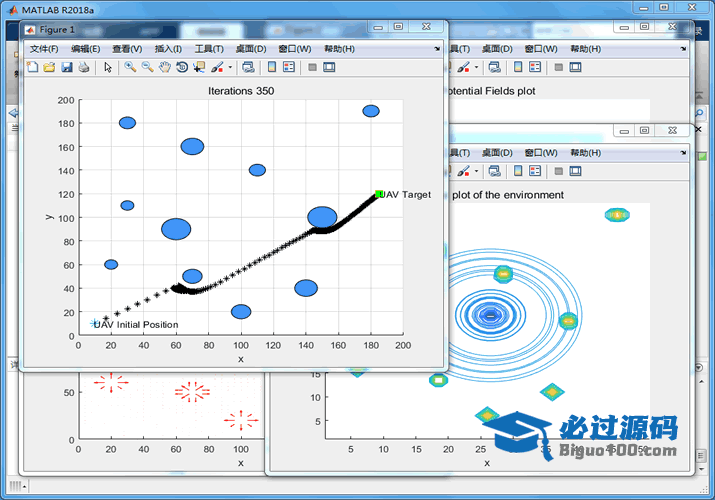Click New Figure icon in Figure 1 toolbar
The image size is (715, 500).
(x=32, y=67)
